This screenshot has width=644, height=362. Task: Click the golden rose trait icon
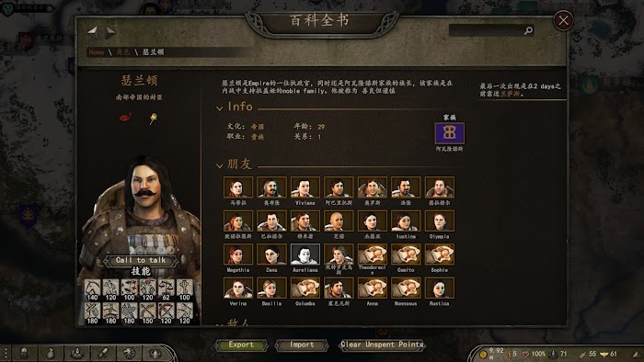[154, 119]
